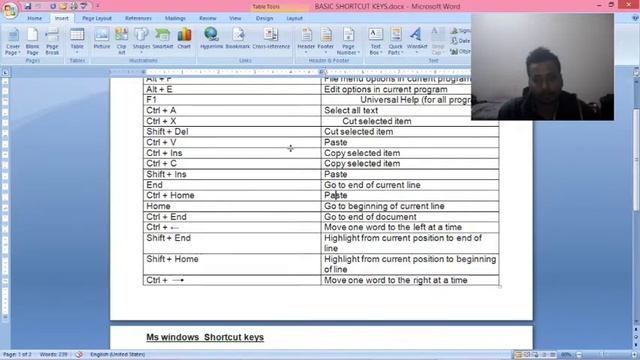Click the zoom percentage level
640x360 pixels.
pos(566,355)
